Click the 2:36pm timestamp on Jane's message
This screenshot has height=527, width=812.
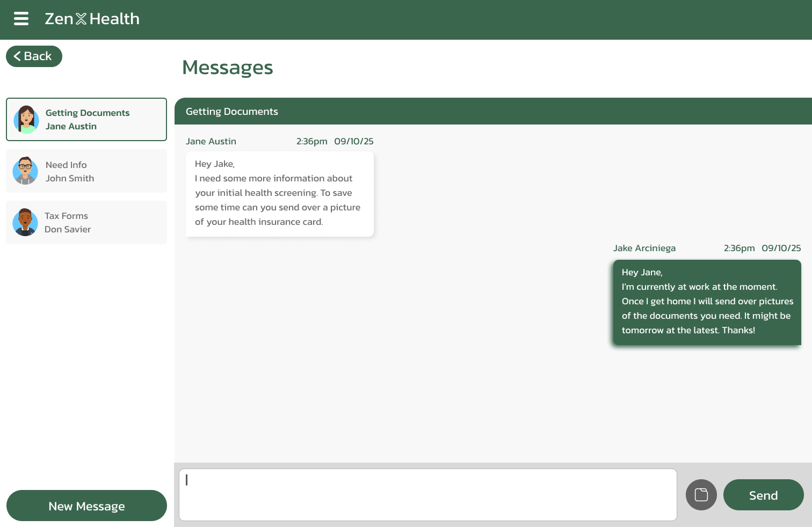pyautogui.click(x=311, y=141)
